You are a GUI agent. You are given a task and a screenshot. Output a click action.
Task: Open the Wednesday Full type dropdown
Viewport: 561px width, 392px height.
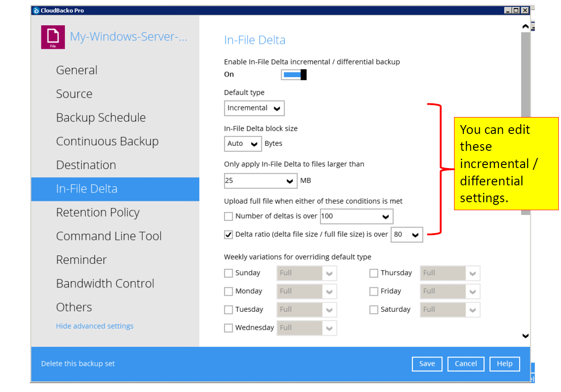[x=307, y=328]
